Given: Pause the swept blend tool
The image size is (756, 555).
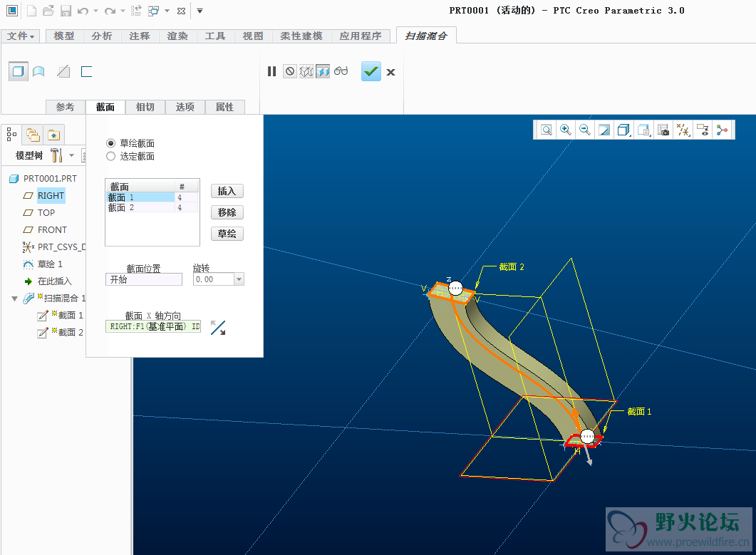Looking at the screenshot, I should [272, 71].
